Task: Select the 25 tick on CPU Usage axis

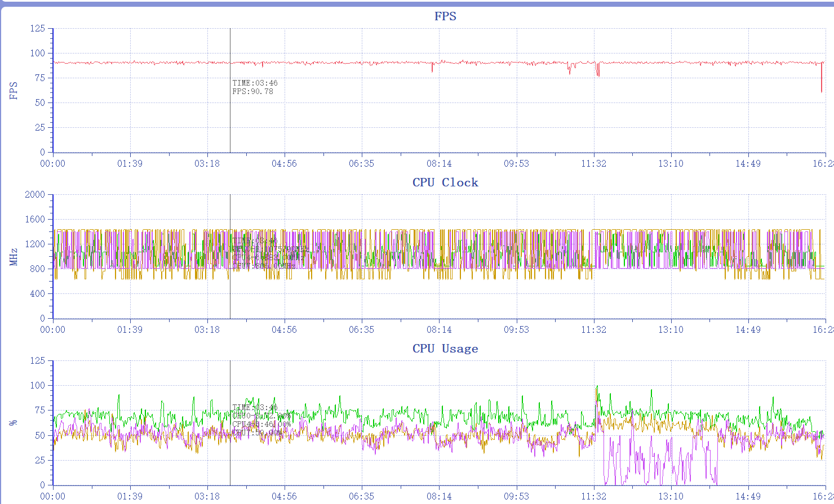Action: 40,460
